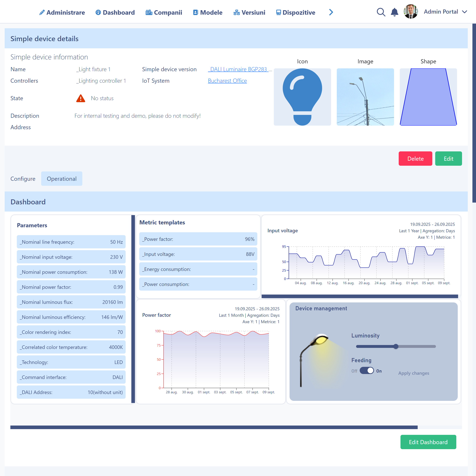
Task: Click the red warning status icon
Action: point(81,98)
